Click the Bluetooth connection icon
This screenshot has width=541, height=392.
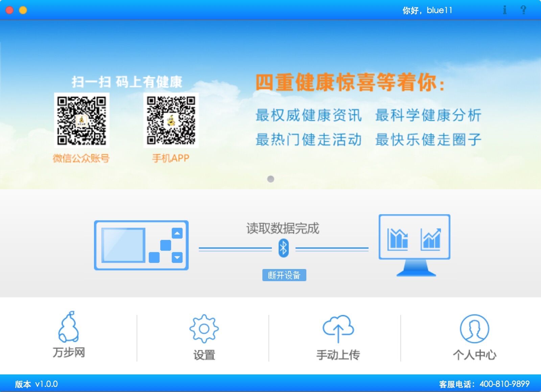click(283, 248)
